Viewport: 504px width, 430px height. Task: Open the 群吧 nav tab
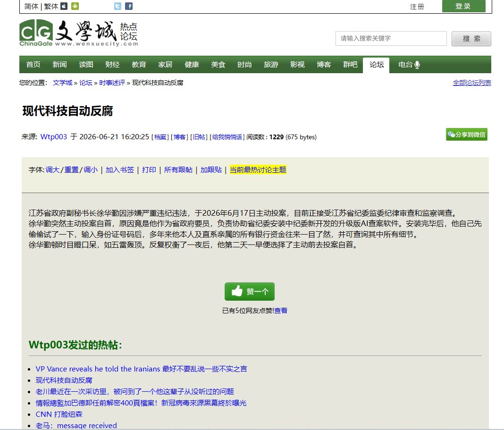point(350,65)
